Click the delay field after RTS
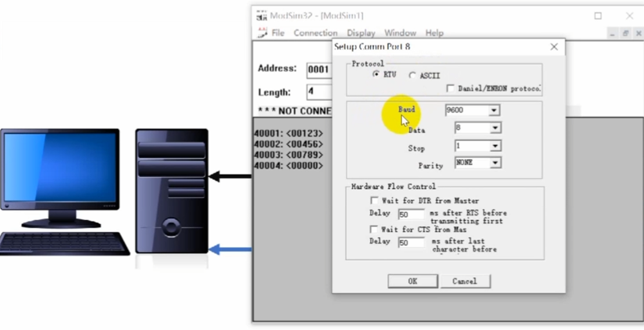Viewport: 644px width, 330px height. coord(411,214)
